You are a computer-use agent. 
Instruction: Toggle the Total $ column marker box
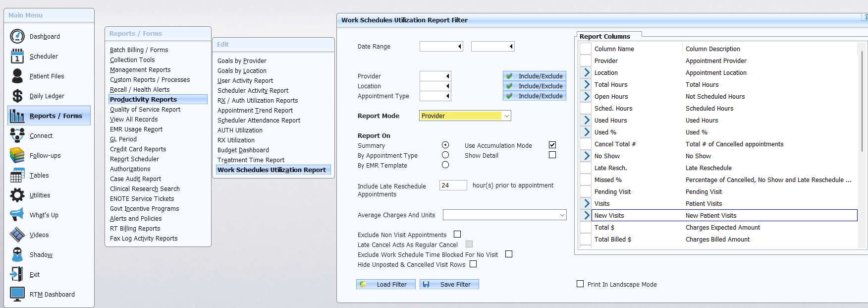pyautogui.click(x=586, y=227)
